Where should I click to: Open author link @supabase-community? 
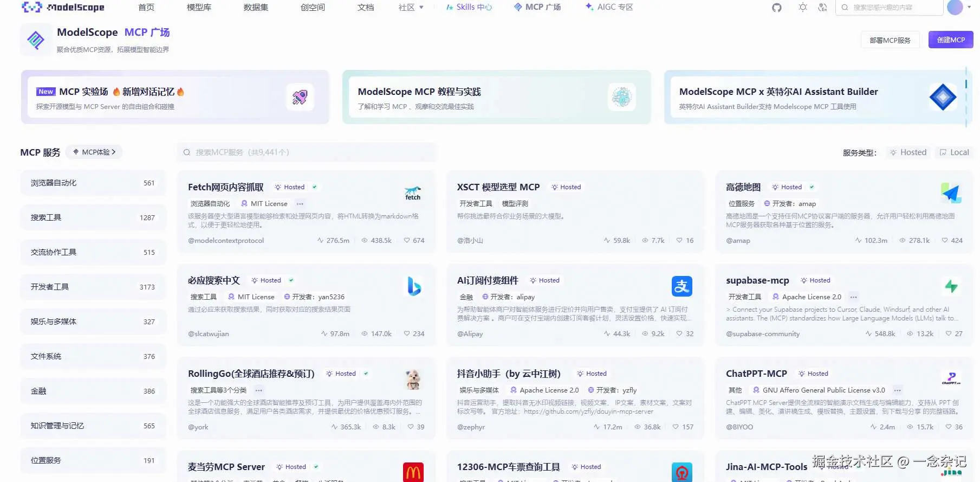[763, 334]
